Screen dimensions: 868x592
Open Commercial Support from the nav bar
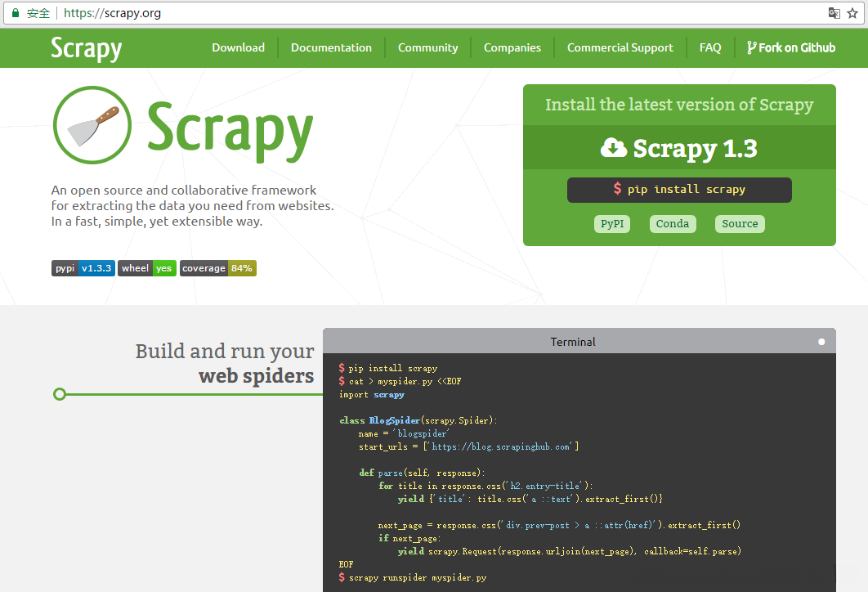[x=620, y=47]
